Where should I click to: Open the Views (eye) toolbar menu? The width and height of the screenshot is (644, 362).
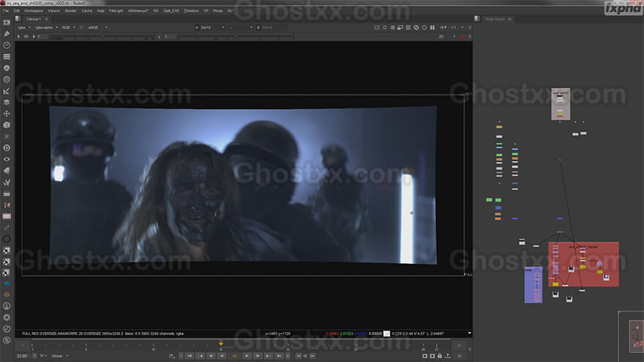pos(7,159)
